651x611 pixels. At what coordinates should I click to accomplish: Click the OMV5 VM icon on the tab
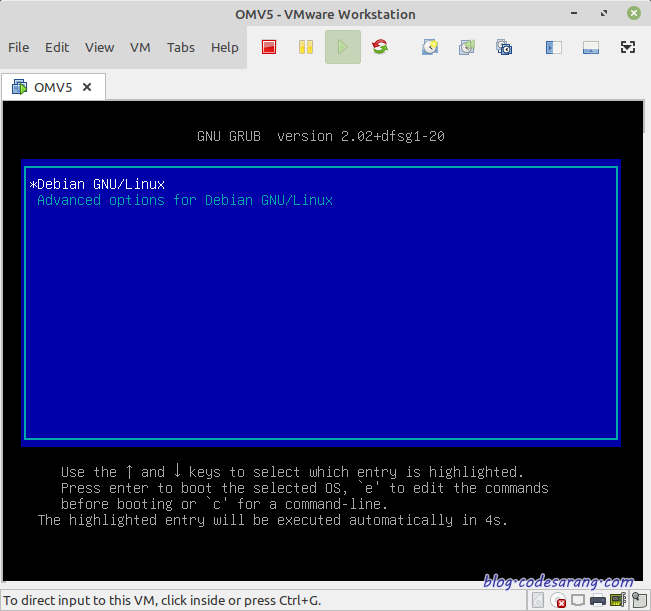[x=19, y=87]
